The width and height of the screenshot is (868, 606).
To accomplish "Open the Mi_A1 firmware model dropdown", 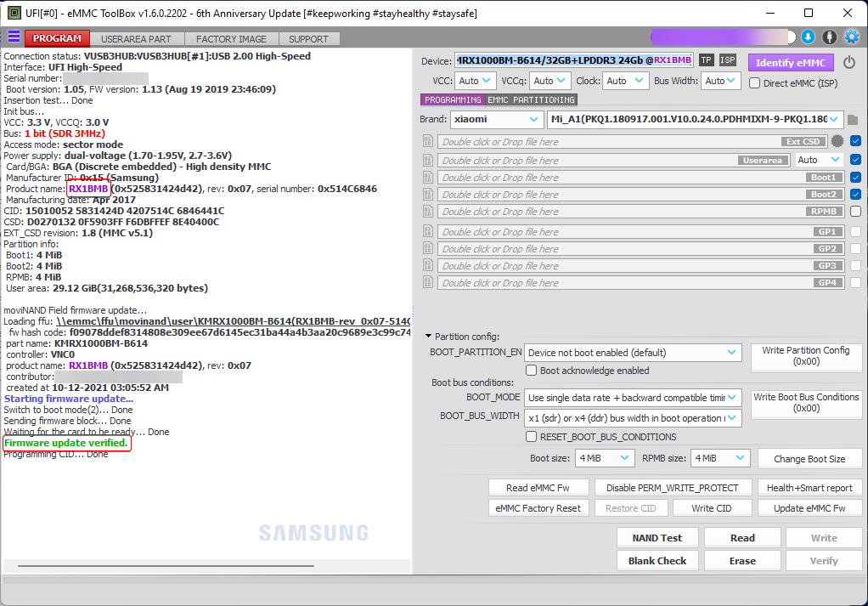I will (695, 119).
